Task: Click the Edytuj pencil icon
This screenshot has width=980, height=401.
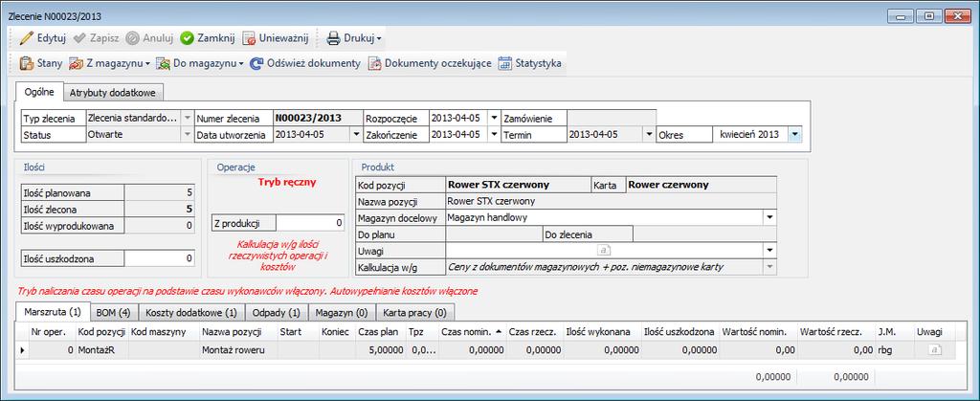Action: point(26,38)
